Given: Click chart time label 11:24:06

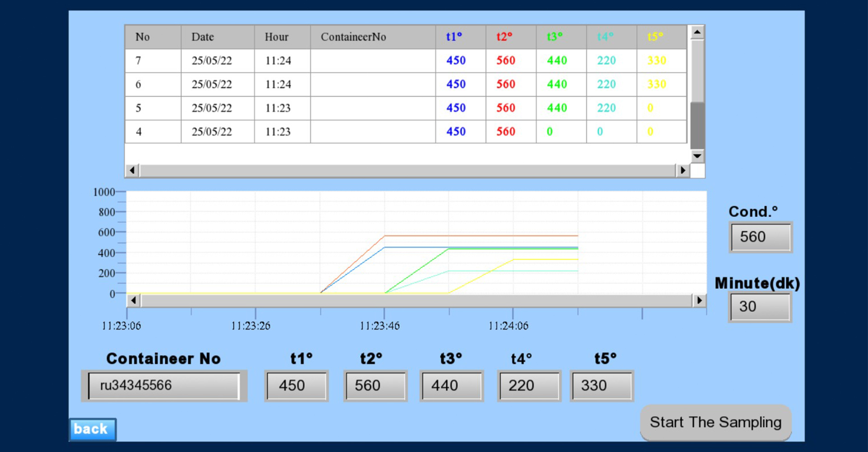Looking at the screenshot, I should tap(508, 326).
